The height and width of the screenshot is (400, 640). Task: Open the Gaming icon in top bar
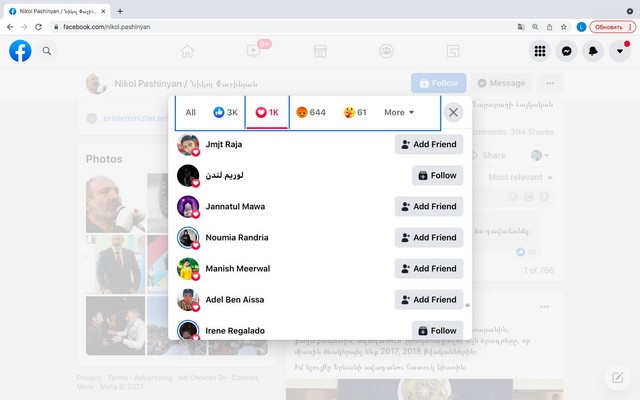pyautogui.click(x=453, y=51)
